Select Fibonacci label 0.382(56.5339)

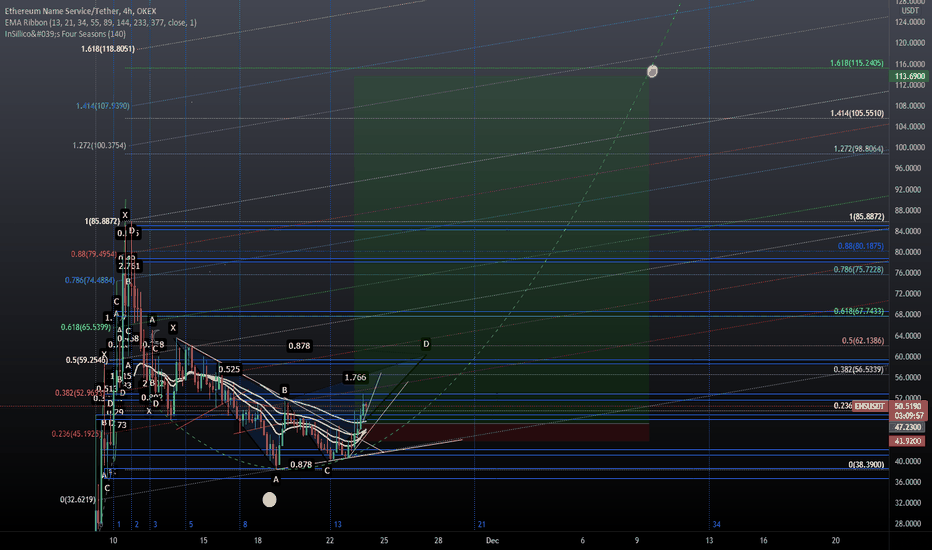point(858,369)
